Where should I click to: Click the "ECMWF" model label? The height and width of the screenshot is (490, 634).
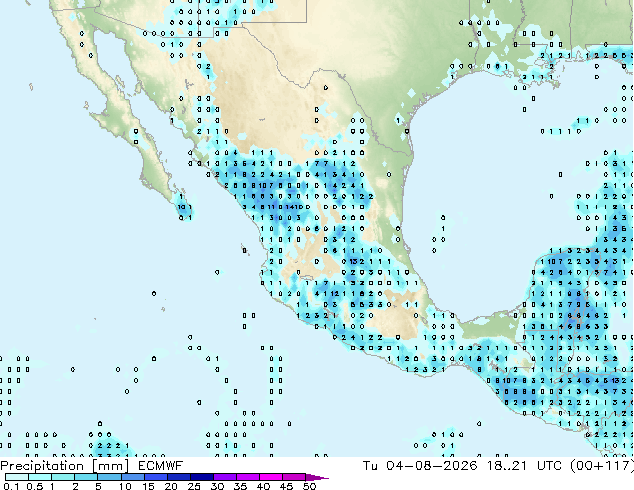161,466
